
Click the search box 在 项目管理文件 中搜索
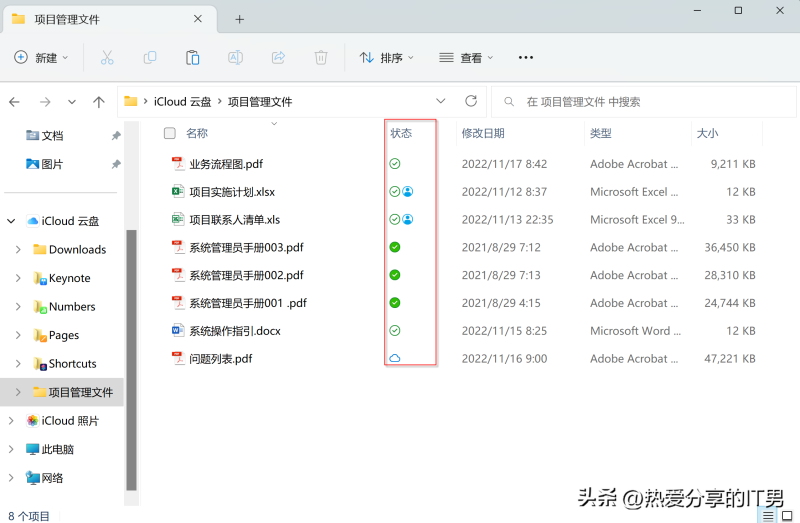point(643,102)
